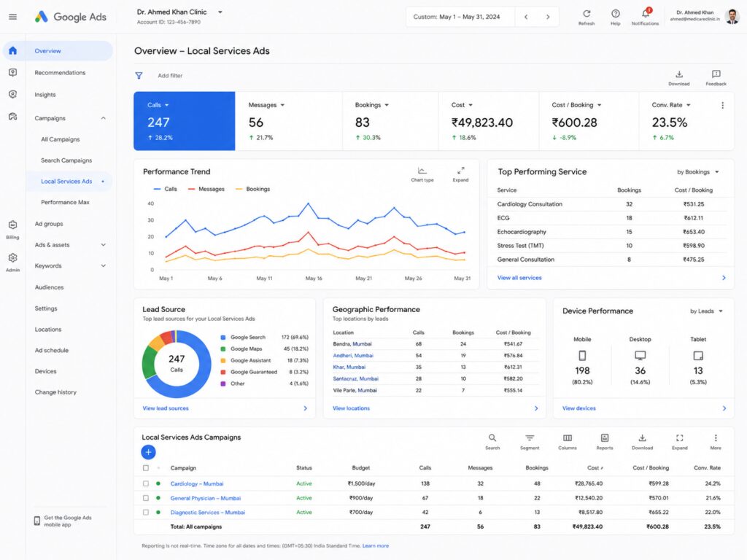
Task: Open the Calls metric dropdown
Action: 167,105
